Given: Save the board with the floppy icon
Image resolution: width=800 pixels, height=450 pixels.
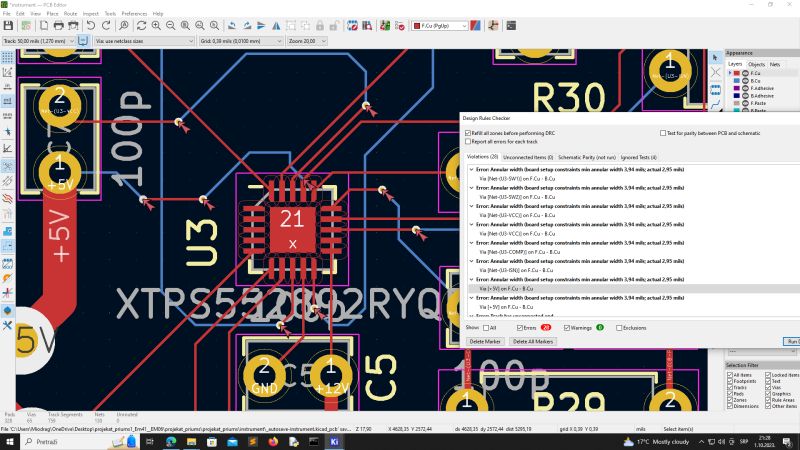Looking at the screenshot, I should 8,26.
